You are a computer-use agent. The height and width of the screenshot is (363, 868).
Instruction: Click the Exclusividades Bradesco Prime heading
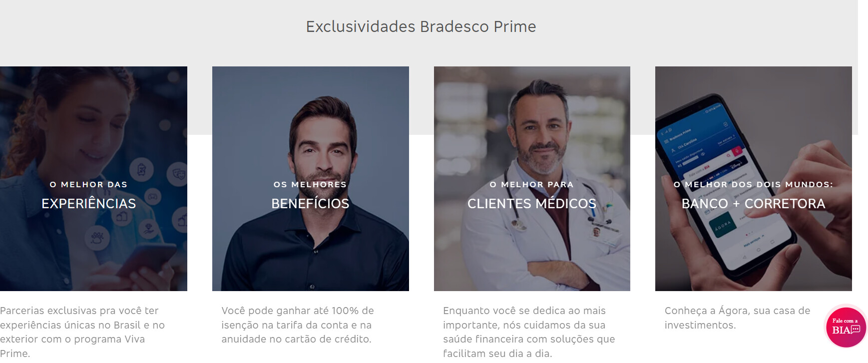421,26
